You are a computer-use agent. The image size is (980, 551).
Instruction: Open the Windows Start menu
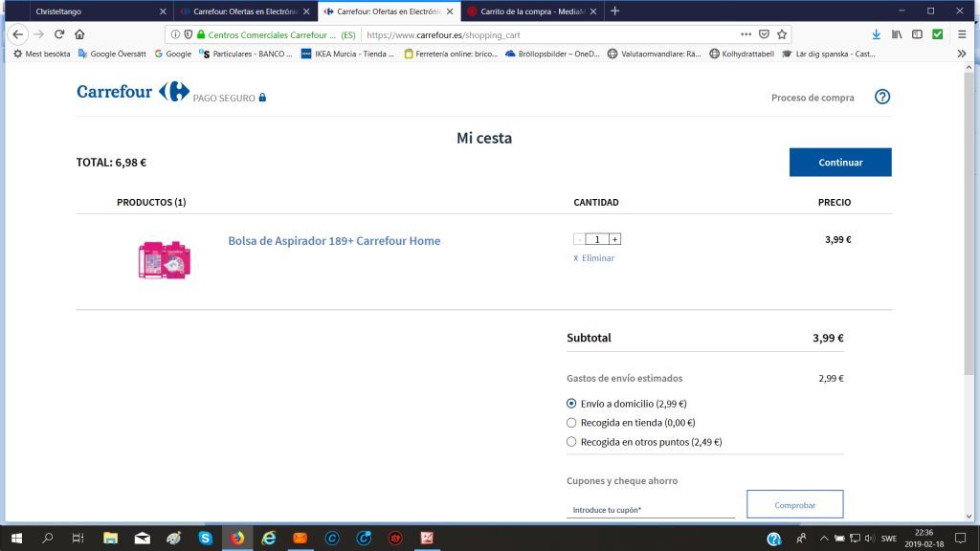(x=17, y=538)
